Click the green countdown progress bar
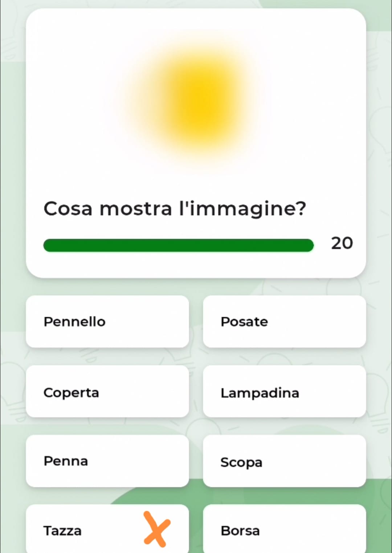 (x=178, y=245)
